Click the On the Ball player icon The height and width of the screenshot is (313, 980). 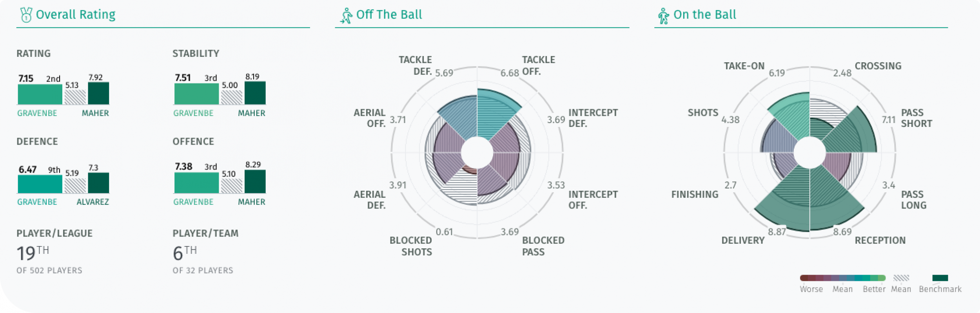click(x=663, y=16)
